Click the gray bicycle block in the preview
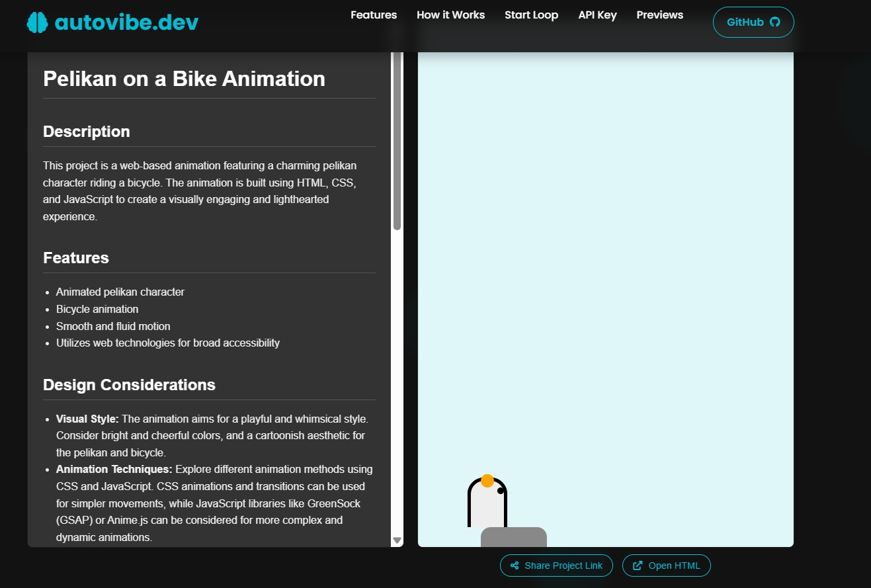 (514, 537)
